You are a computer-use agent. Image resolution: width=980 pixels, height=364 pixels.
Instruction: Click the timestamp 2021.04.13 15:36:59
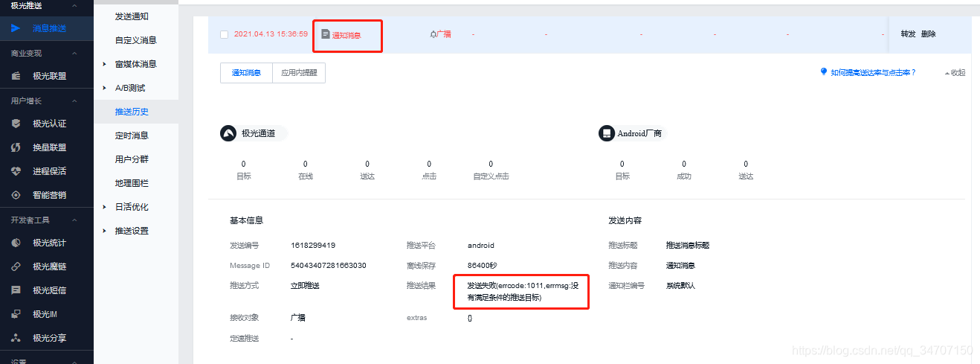271,34
